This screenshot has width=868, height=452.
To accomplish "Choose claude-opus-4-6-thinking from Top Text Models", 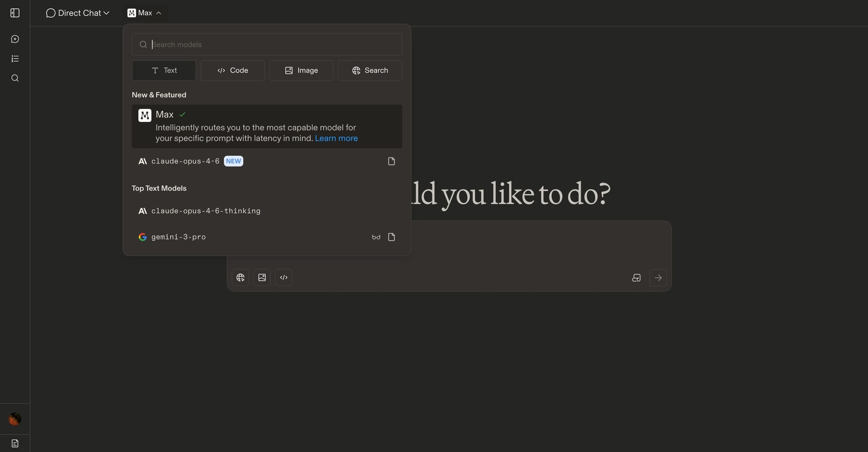I will 206,211.
